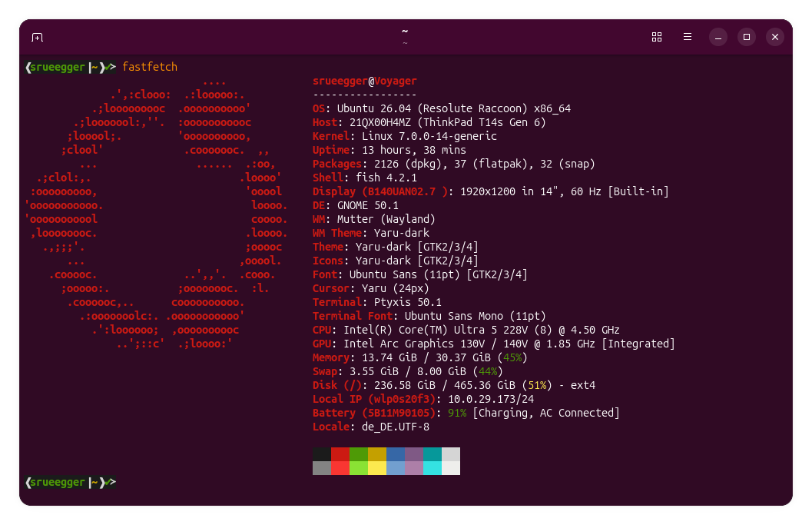Click the Theme line "Yaru-dark [GTK2/3/4]"

click(x=417, y=248)
